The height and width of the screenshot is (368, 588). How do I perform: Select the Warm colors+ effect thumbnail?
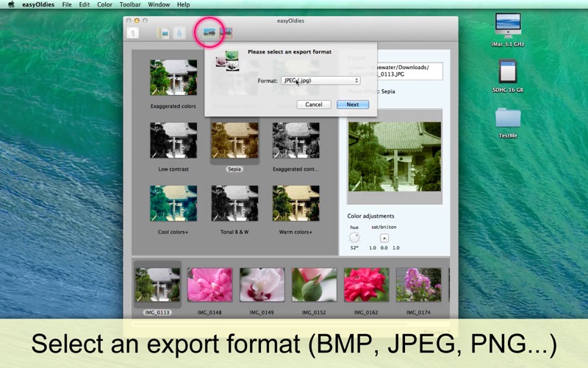click(x=296, y=203)
